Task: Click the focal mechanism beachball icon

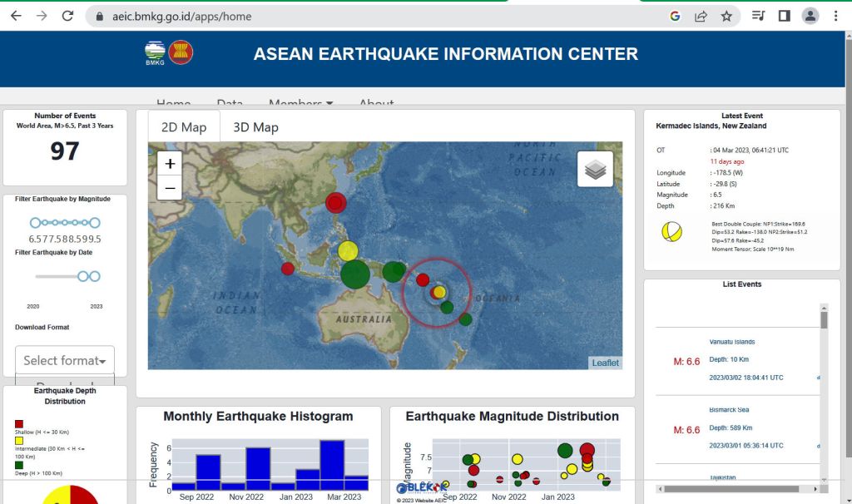Action: 671,232
